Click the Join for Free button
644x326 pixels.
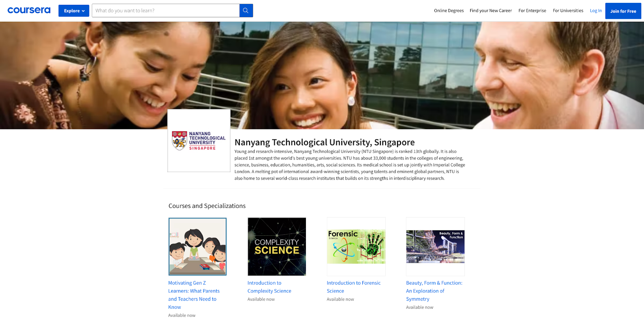coord(623,11)
